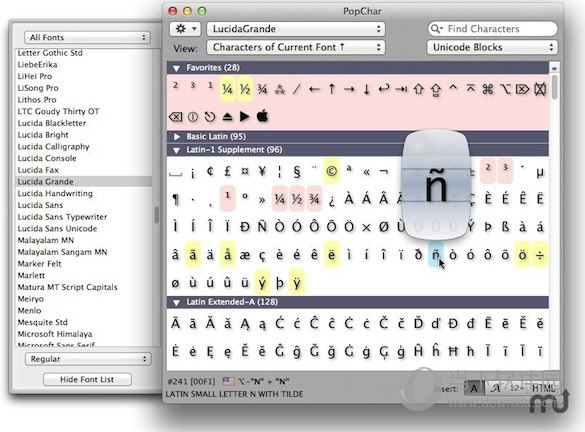The height and width of the screenshot is (432, 585).
Task: Click LATIN SMALL LETTER N WITH TILDE status text
Action: [234, 394]
